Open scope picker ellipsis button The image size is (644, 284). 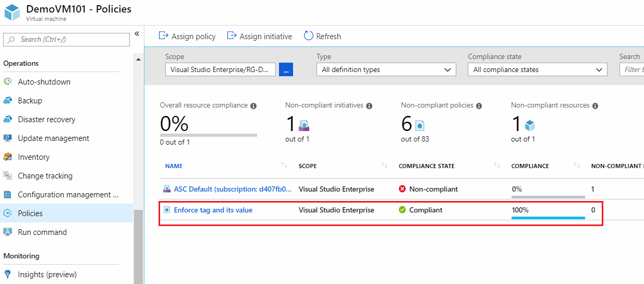tap(286, 69)
